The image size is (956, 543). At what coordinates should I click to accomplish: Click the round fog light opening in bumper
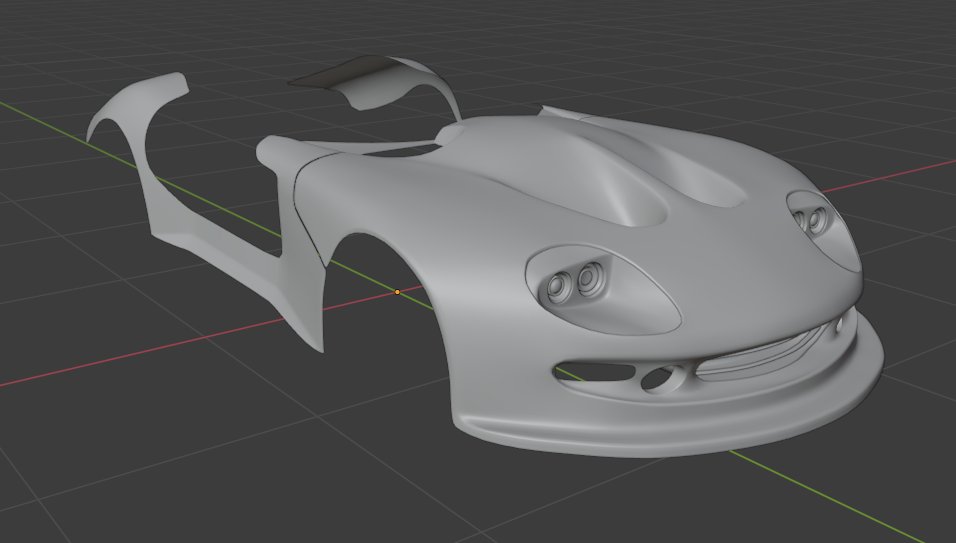coord(660,378)
